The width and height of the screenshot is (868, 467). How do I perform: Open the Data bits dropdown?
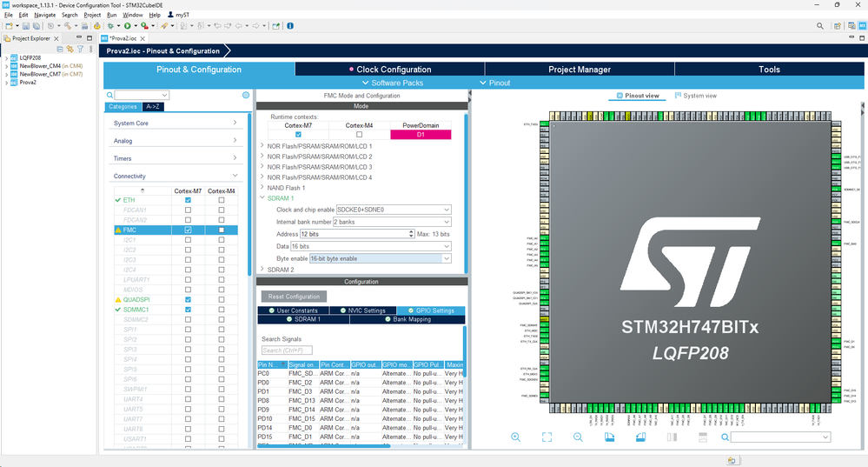pos(371,246)
